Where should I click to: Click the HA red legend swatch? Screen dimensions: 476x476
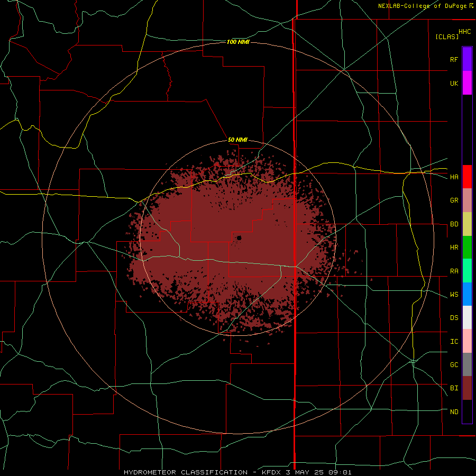[467, 177]
